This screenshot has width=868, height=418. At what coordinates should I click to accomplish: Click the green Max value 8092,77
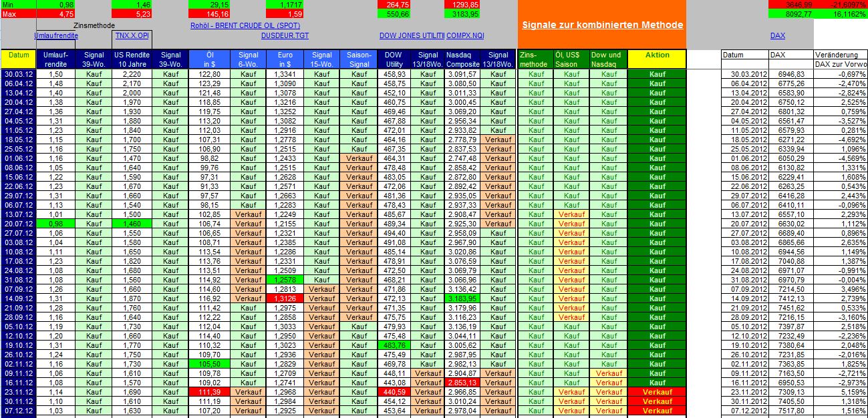point(790,13)
